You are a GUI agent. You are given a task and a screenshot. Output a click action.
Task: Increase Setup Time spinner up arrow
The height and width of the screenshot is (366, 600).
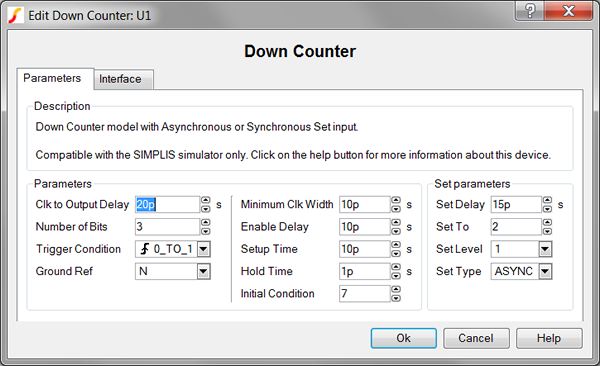tap(396, 245)
